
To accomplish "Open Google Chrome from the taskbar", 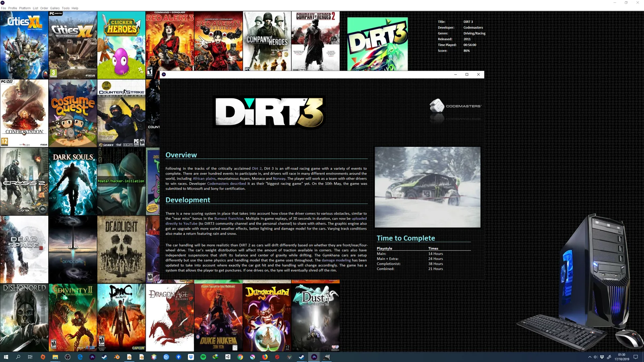I will tap(240, 357).
